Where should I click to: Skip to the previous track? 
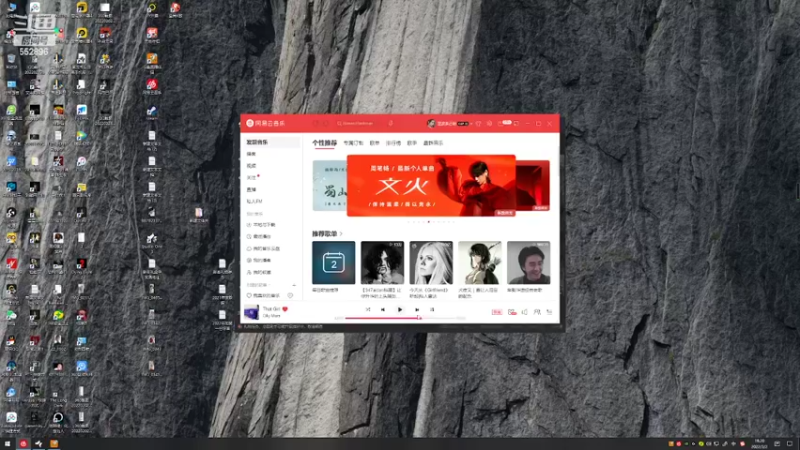383,310
